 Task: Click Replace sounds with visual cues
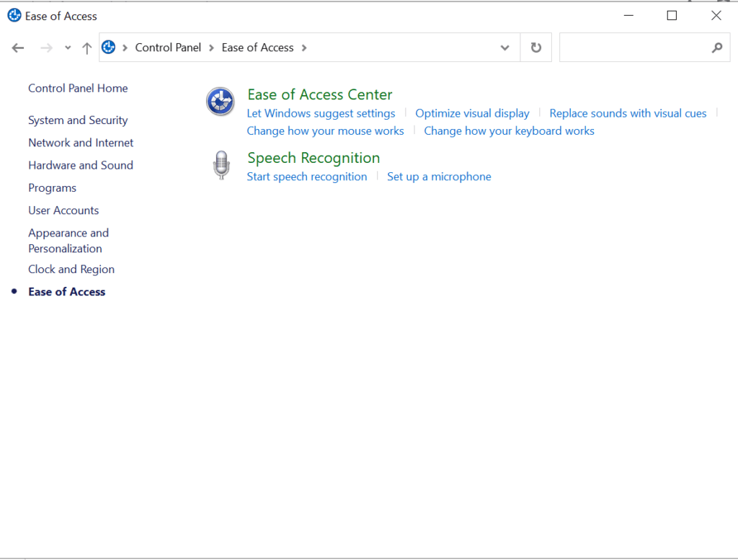pyautogui.click(x=628, y=113)
